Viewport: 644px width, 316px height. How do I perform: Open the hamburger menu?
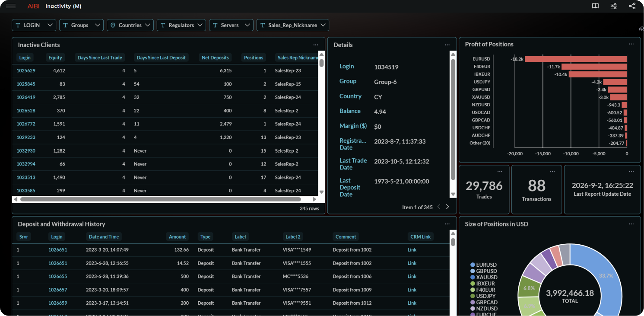tap(11, 6)
